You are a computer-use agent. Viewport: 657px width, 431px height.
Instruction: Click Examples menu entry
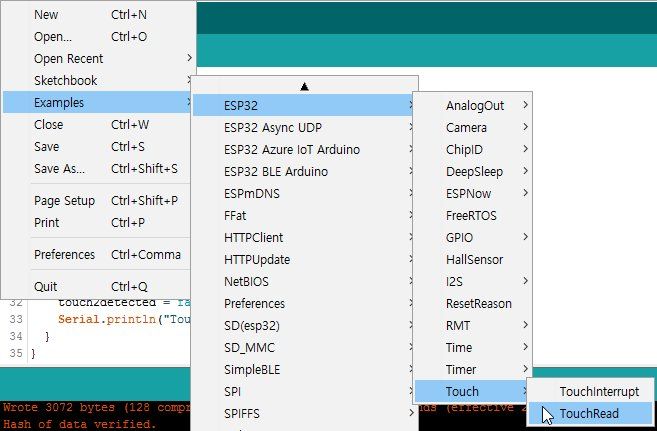98,103
